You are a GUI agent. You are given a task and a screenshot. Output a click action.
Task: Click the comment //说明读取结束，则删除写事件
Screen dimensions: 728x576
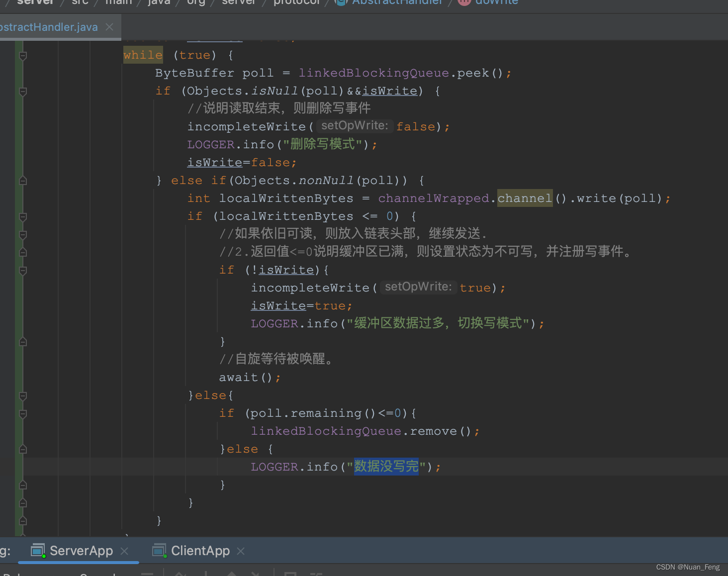click(x=279, y=108)
